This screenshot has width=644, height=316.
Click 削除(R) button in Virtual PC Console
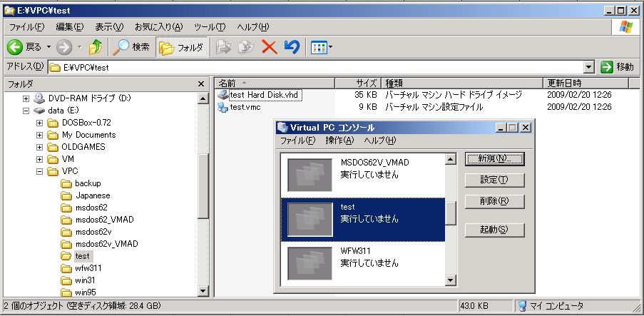click(494, 201)
